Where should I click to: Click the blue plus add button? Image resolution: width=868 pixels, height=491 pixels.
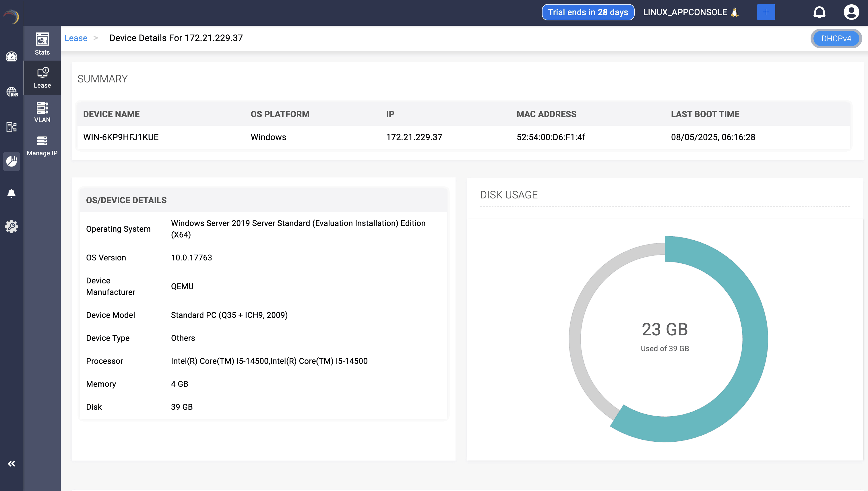pos(766,12)
